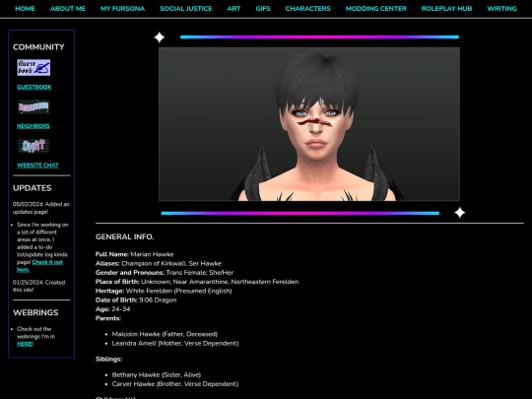Follow the WEBSITE CHAT link
Screen dimensions: 532x399
[37, 166]
